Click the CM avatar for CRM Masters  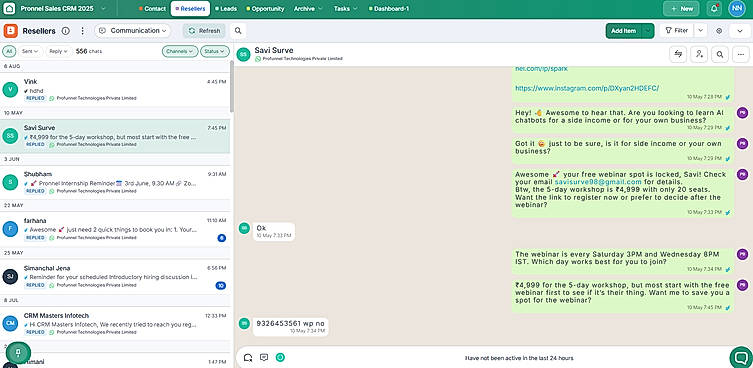(x=10, y=323)
